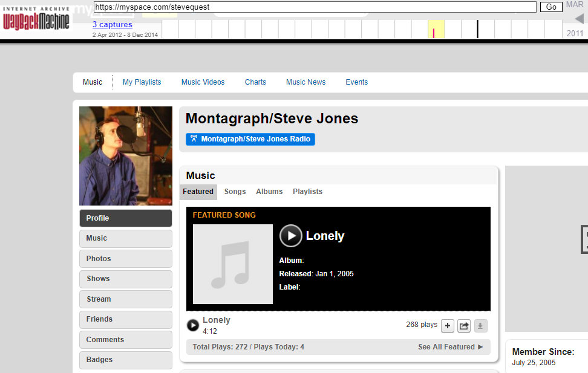Click the MAR month label
This screenshot has width=588, height=373.
pos(575,4)
